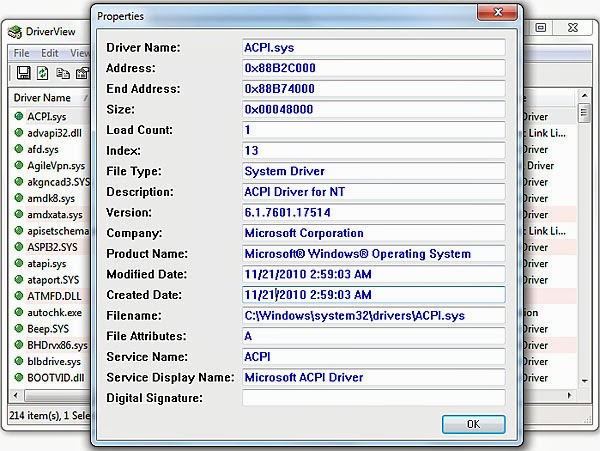
Task: Select amdxata.sys in driver list
Action: [x=55, y=215]
